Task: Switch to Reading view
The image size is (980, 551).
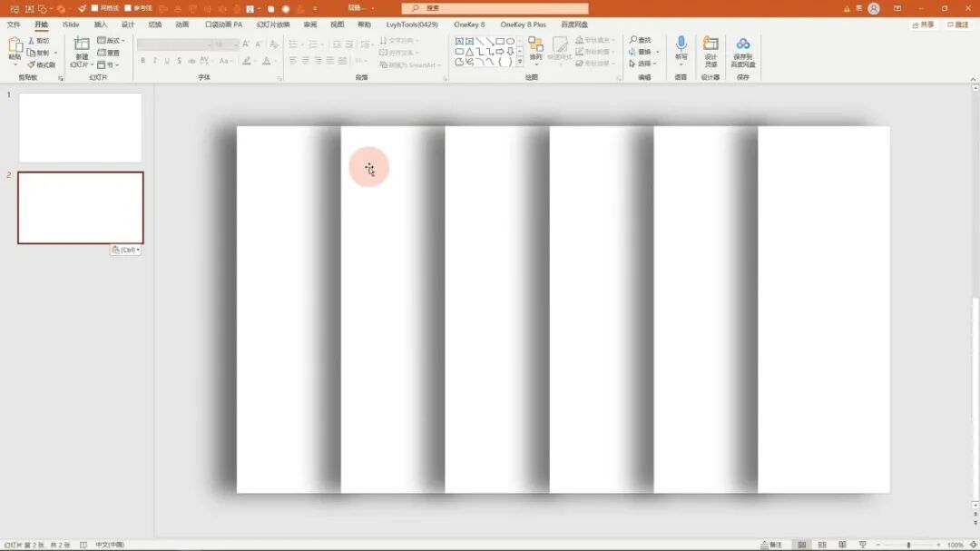Action: click(842, 545)
